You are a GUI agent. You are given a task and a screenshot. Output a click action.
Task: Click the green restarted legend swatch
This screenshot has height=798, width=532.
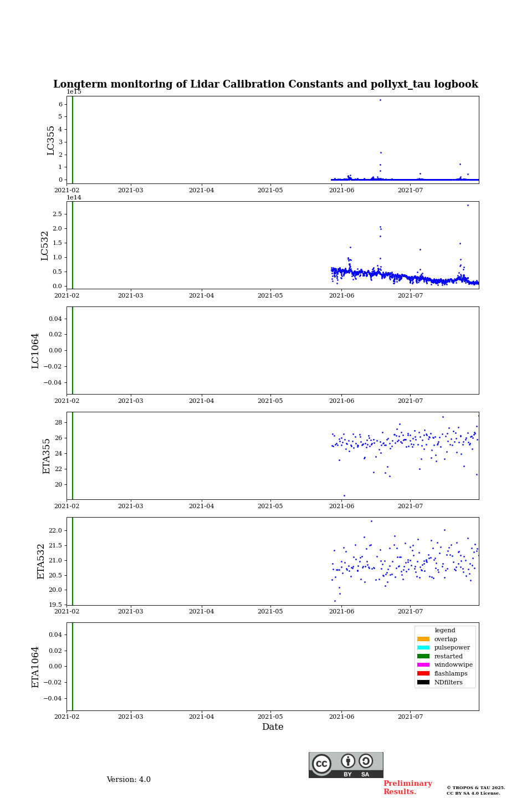[423, 656]
